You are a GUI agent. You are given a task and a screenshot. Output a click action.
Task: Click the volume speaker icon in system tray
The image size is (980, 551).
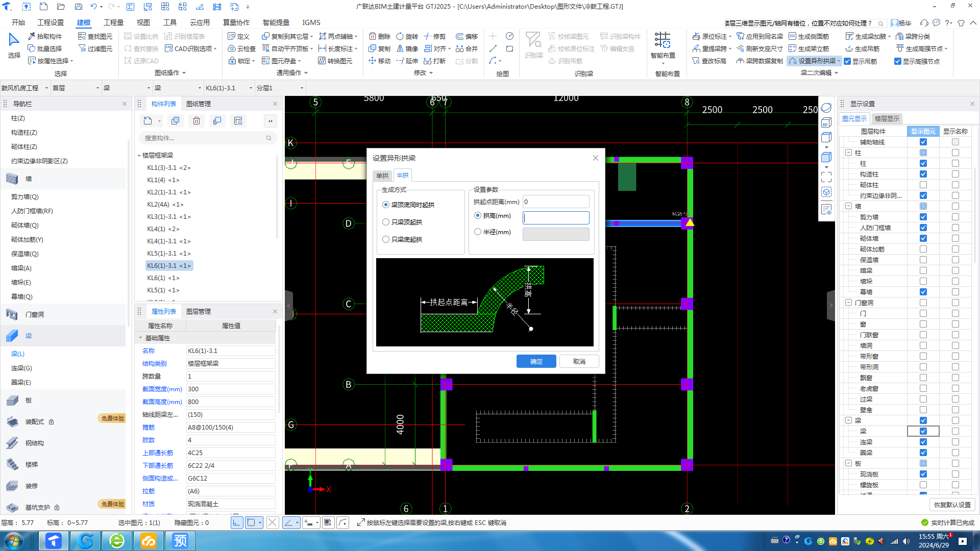coord(906,541)
